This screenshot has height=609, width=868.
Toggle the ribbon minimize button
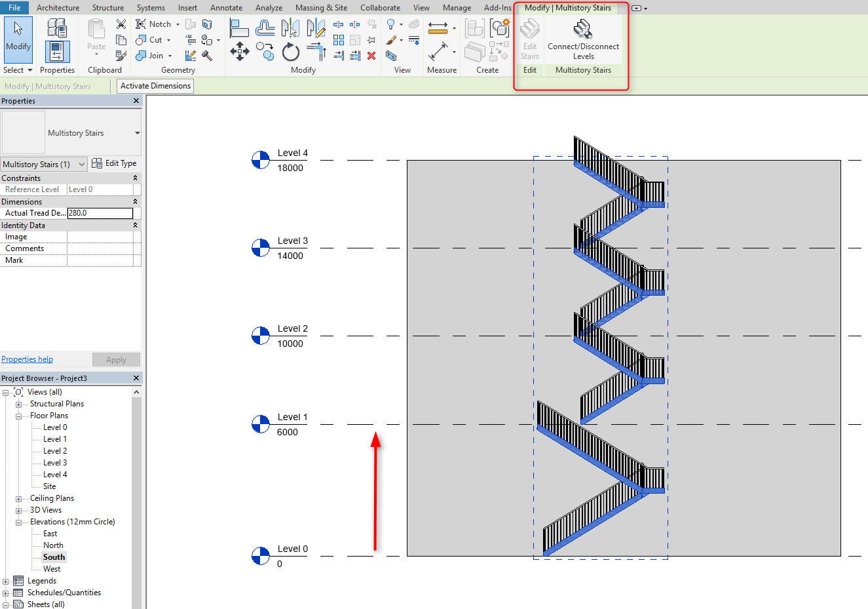tap(636, 8)
